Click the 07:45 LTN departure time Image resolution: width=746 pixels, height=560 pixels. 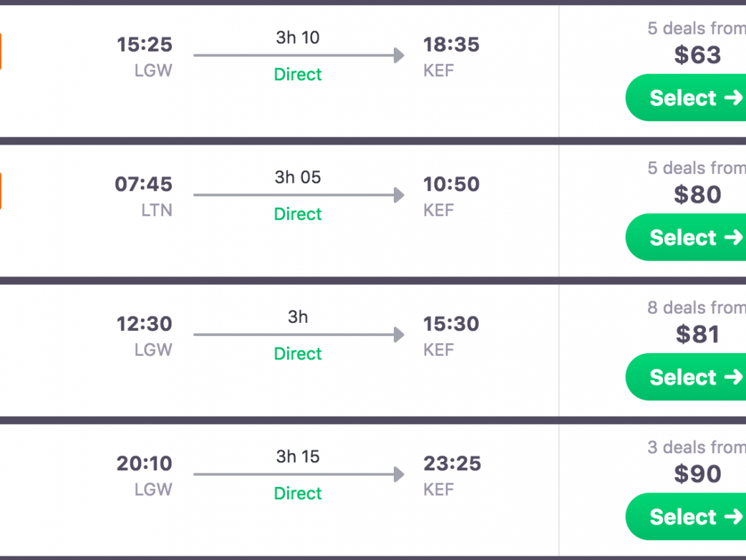coord(144,185)
